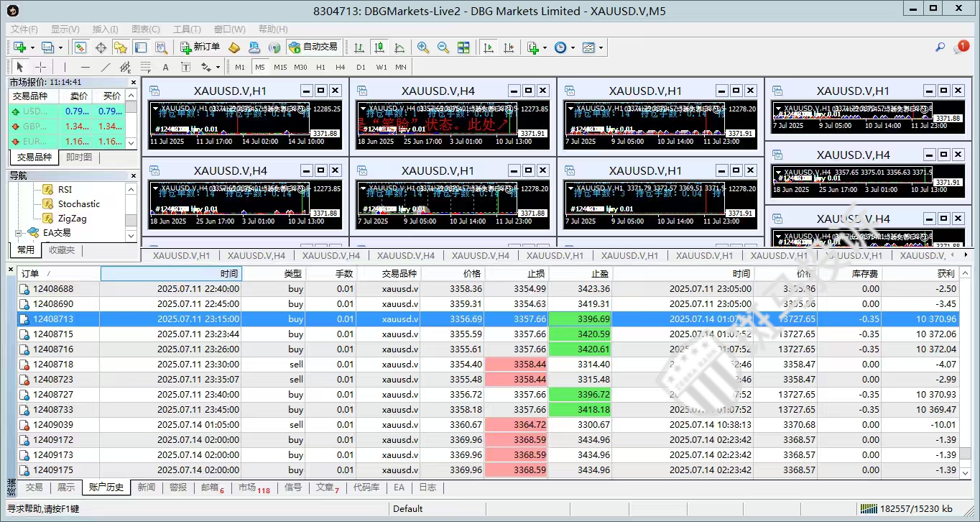Switch chart to bar chart style
This screenshot has width=980, height=522.
click(359, 47)
